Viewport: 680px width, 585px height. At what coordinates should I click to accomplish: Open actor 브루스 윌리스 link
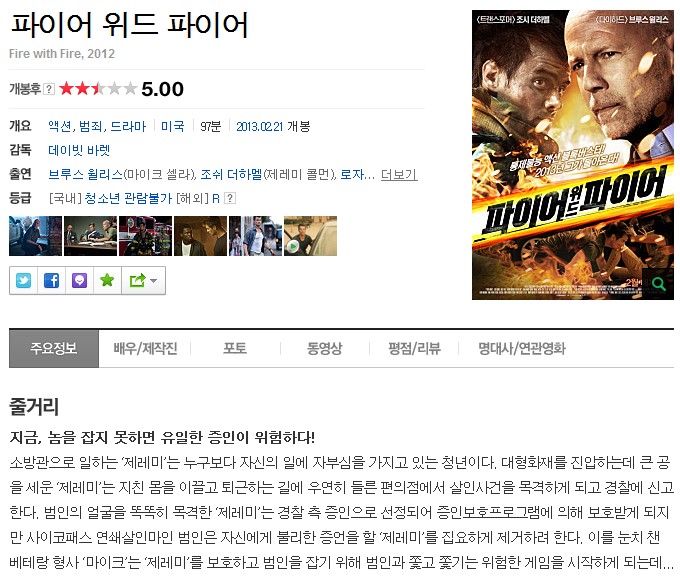click(85, 174)
